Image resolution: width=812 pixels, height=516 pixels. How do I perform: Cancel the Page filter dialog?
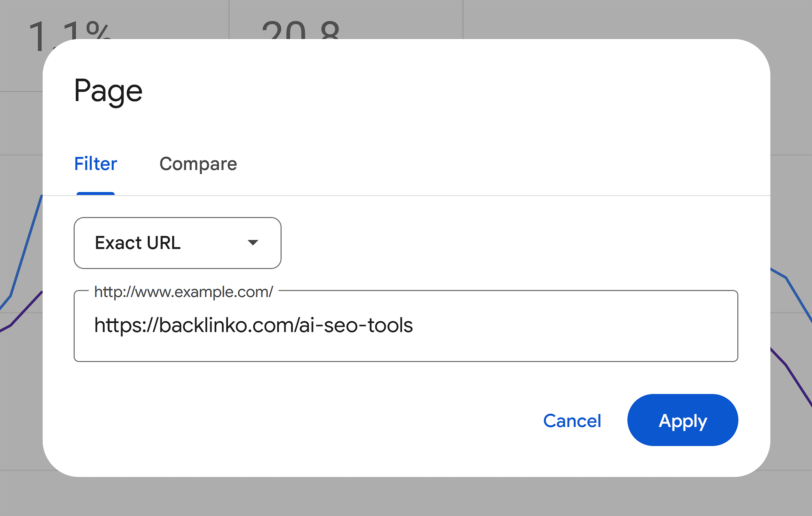(x=572, y=421)
